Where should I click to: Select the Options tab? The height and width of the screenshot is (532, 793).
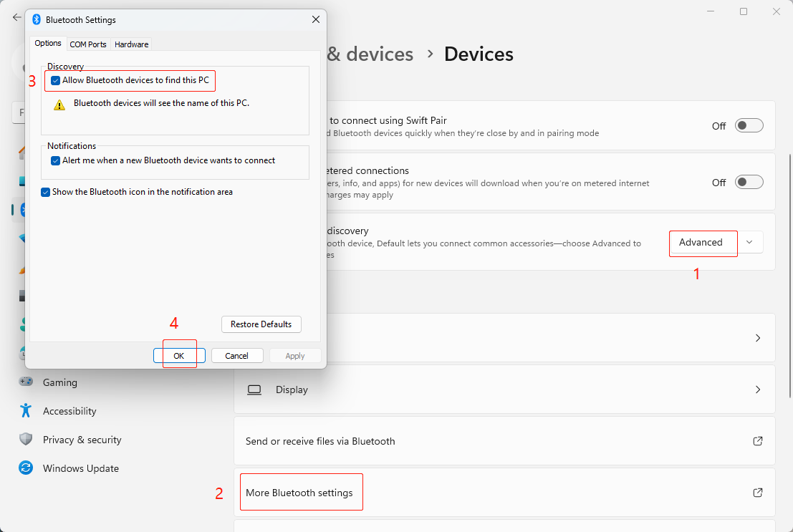pyautogui.click(x=48, y=44)
